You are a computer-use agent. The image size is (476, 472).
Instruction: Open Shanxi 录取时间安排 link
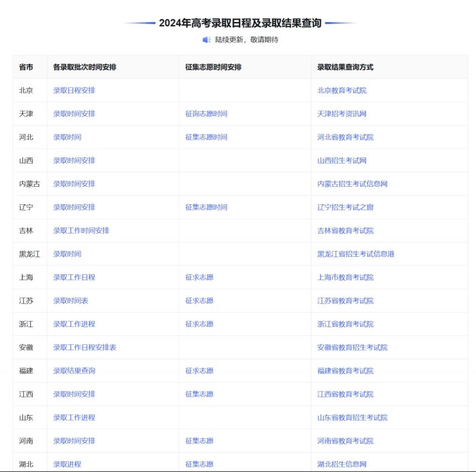point(74,161)
